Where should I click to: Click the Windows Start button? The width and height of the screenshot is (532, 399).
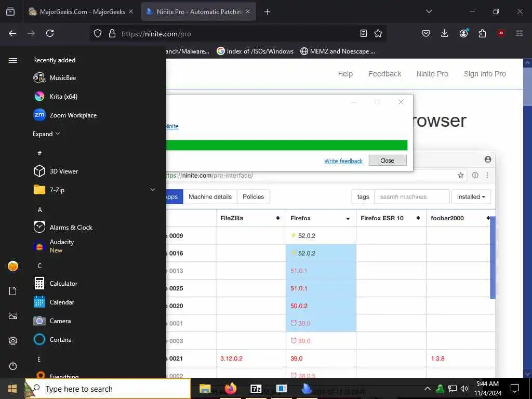(12, 389)
